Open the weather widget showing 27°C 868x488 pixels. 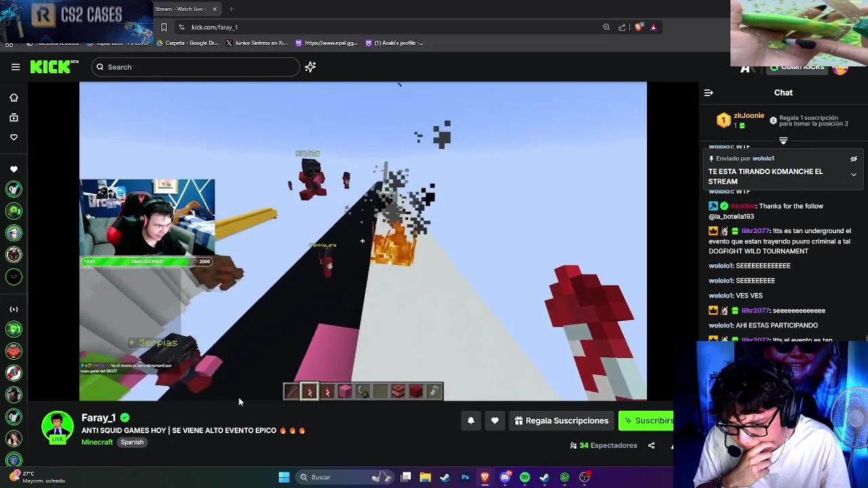tap(37, 477)
